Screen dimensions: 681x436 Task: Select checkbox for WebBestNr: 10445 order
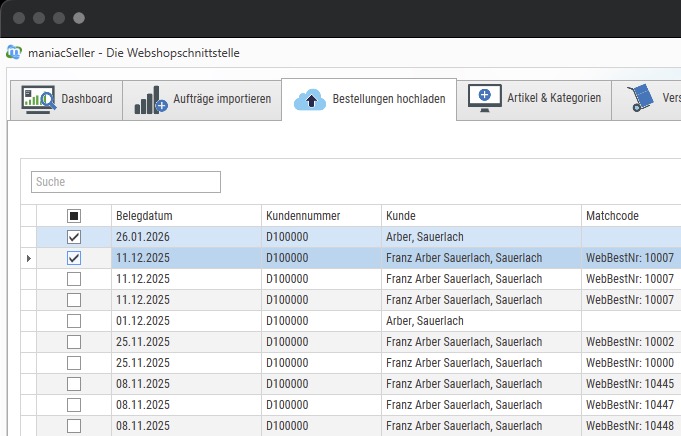(74, 384)
